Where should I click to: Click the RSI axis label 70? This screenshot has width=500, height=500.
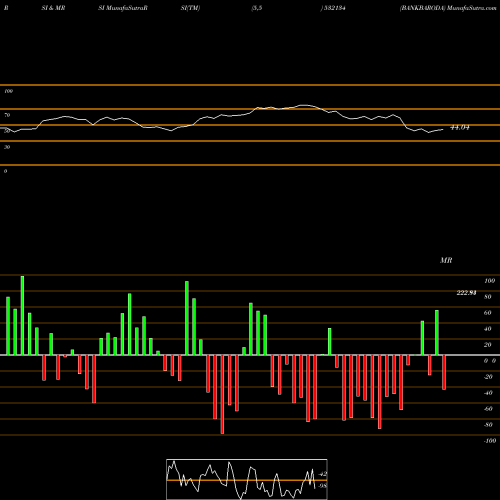pos(7,115)
